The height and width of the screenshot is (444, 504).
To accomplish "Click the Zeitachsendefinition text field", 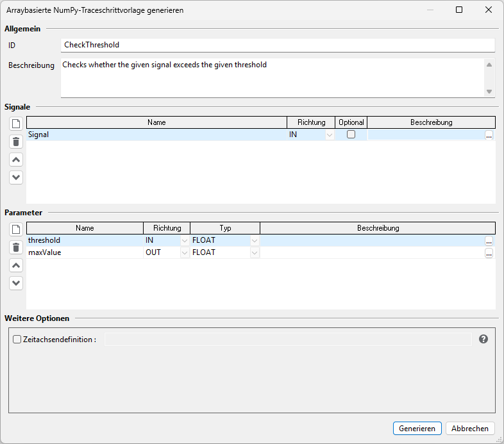I will coord(288,340).
